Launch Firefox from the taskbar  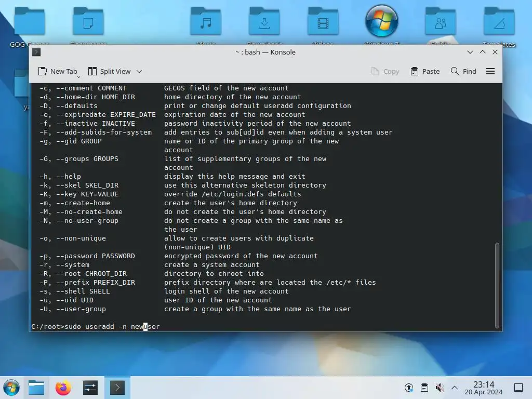63,388
